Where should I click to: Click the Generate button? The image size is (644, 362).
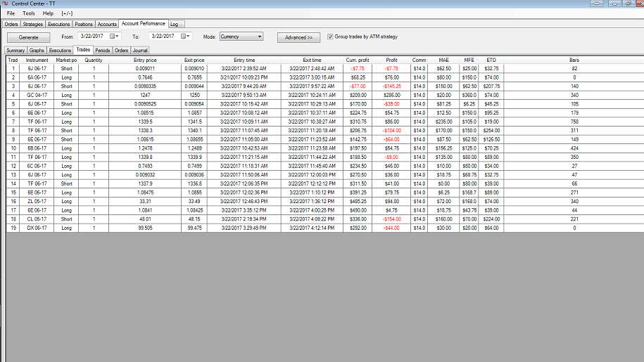point(29,37)
